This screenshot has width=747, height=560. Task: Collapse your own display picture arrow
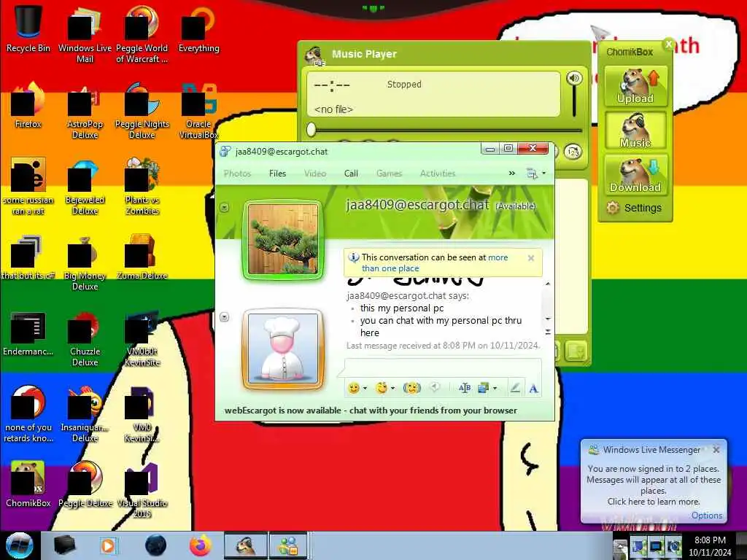tap(225, 317)
